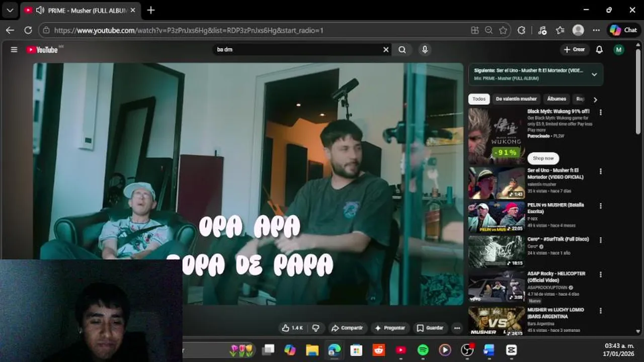Click the Shop now ad button
This screenshot has height=362, width=644.
(x=543, y=158)
